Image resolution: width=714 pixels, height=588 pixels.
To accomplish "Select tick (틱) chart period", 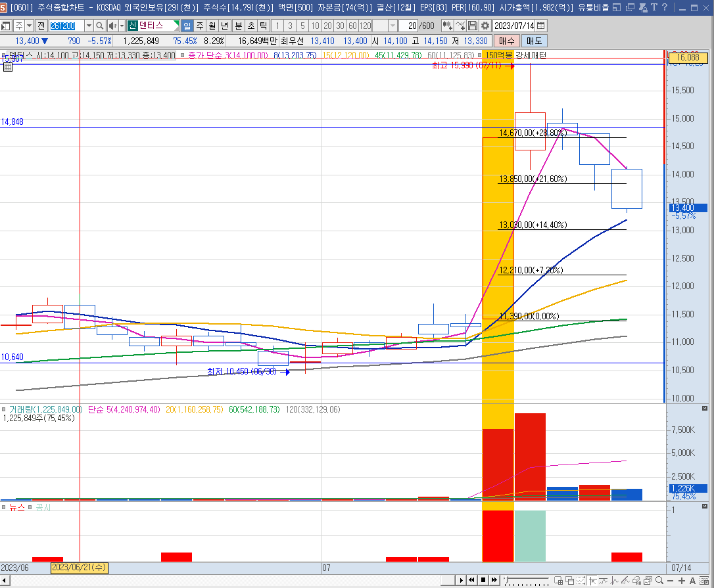I will (263, 26).
